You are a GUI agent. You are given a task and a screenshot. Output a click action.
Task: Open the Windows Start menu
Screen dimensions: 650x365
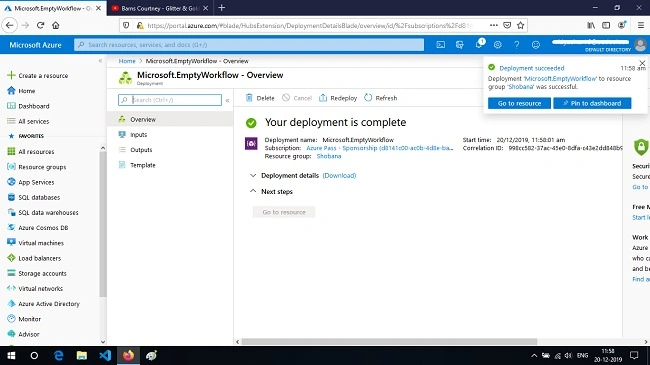(11, 355)
